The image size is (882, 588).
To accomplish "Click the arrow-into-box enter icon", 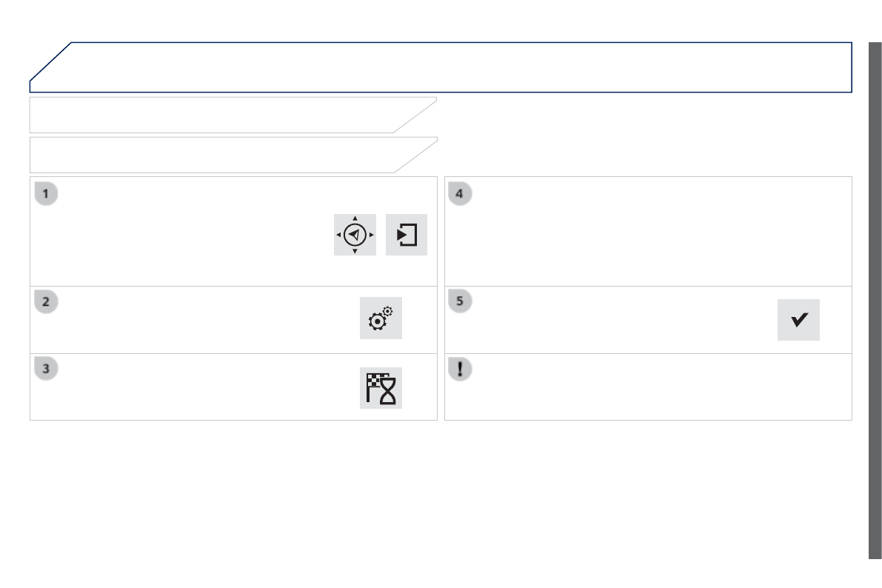I will (x=407, y=235).
